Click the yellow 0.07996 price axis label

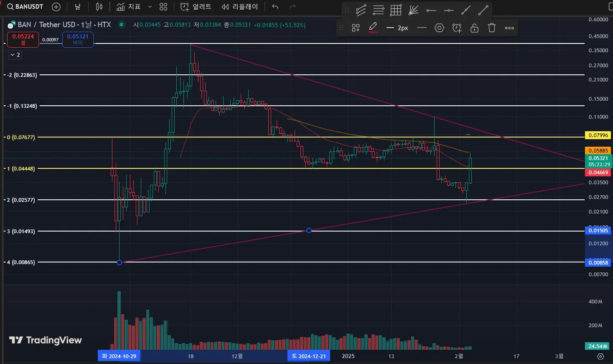[598, 135]
